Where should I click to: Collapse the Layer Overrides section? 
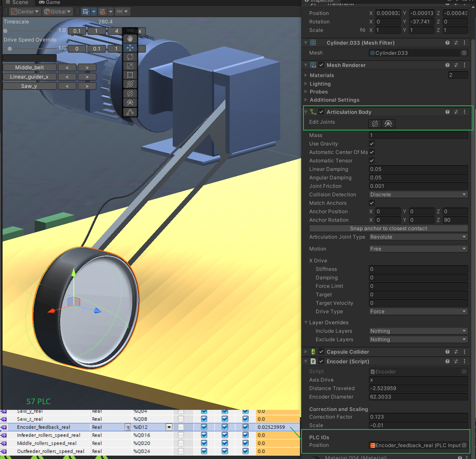point(306,322)
